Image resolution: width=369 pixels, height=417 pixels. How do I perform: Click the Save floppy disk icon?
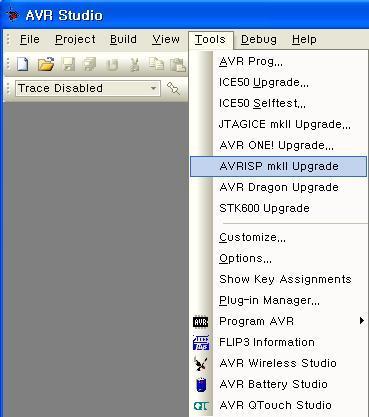click(x=69, y=64)
